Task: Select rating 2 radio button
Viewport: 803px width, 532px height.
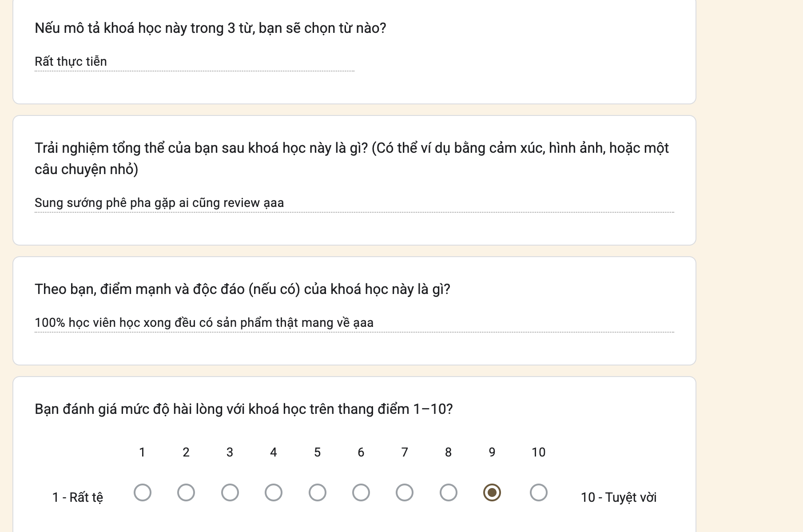Action: [x=186, y=492]
